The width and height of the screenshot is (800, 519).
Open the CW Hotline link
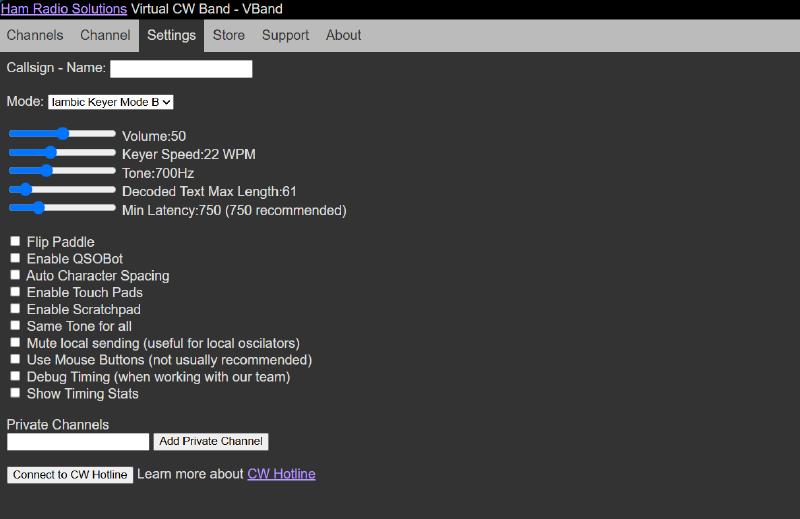click(281, 474)
